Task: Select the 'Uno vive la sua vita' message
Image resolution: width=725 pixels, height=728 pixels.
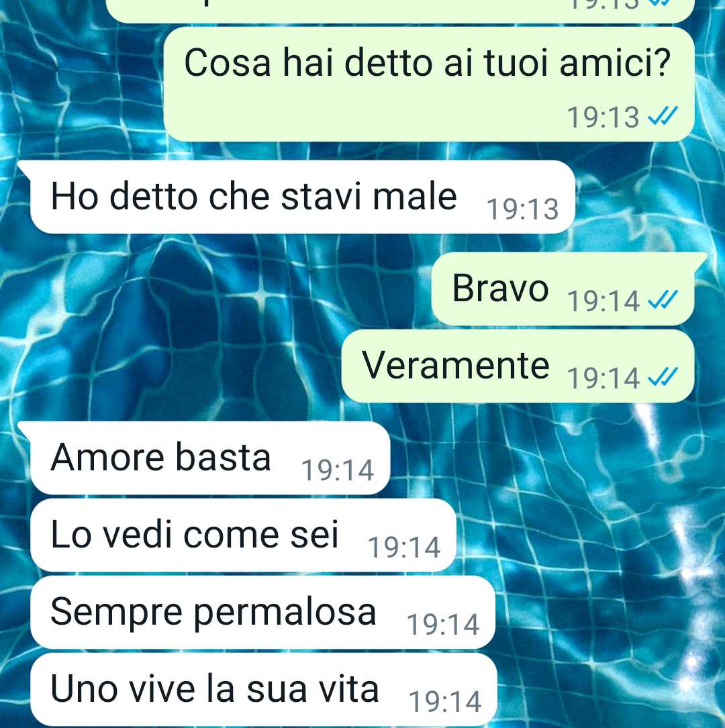Action: pos(263,690)
